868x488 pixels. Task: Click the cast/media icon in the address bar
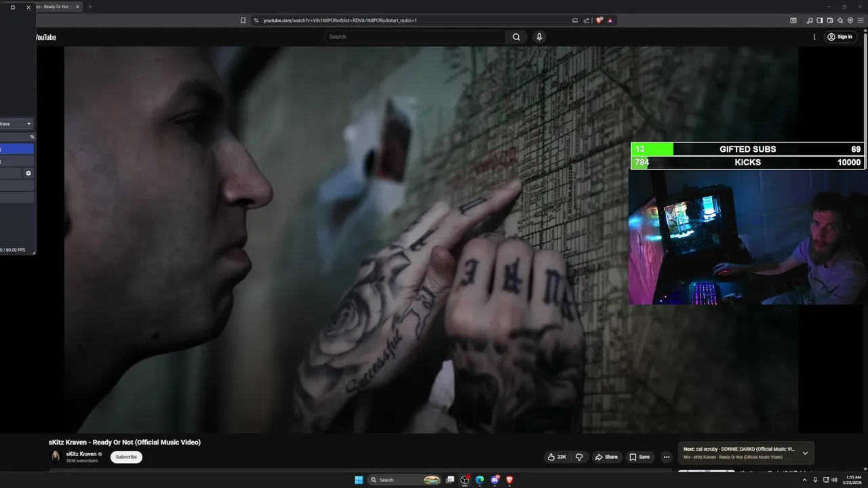(x=575, y=20)
